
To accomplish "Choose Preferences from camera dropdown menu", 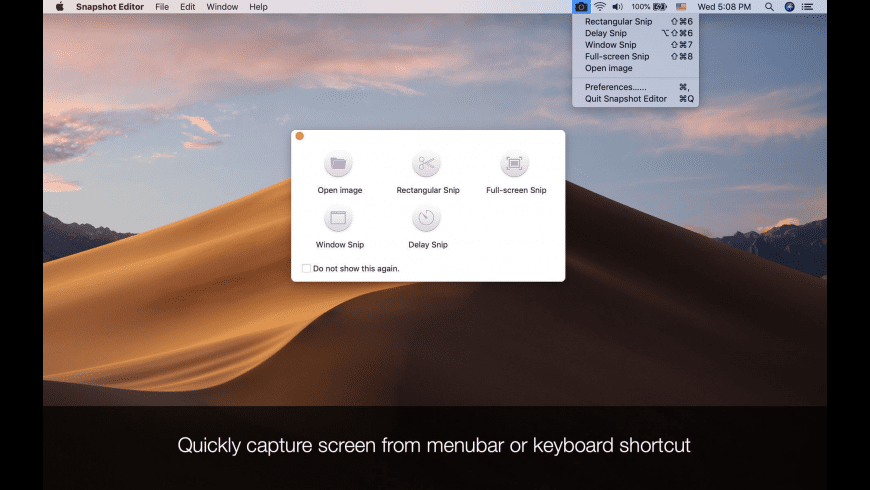I will point(615,87).
